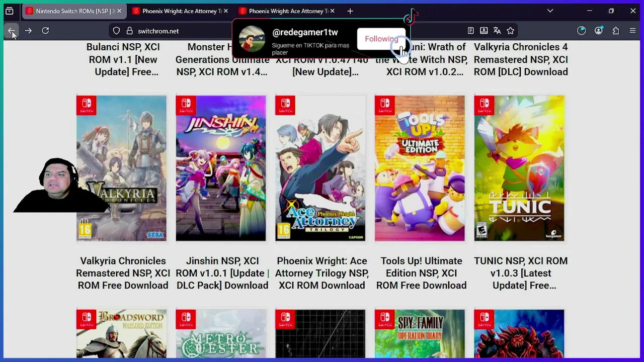
Task: Minimize the browser window
Action: click(589, 11)
